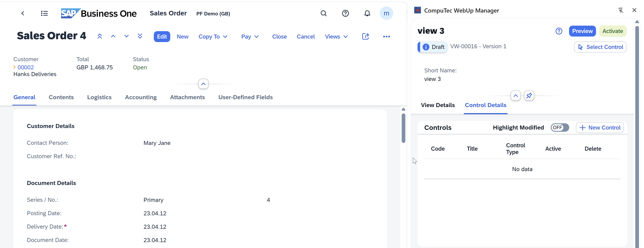
Task: Click the VW-00016 - Version 1 text
Action: click(478, 46)
